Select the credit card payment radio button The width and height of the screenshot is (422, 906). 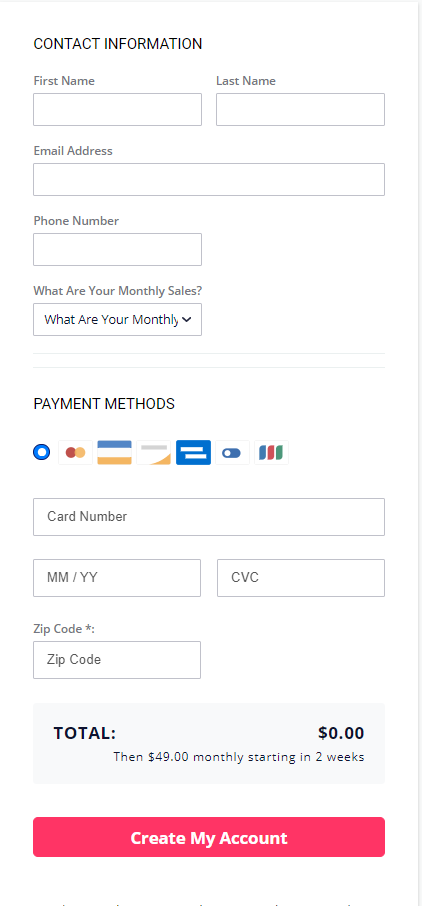tap(42, 452)
